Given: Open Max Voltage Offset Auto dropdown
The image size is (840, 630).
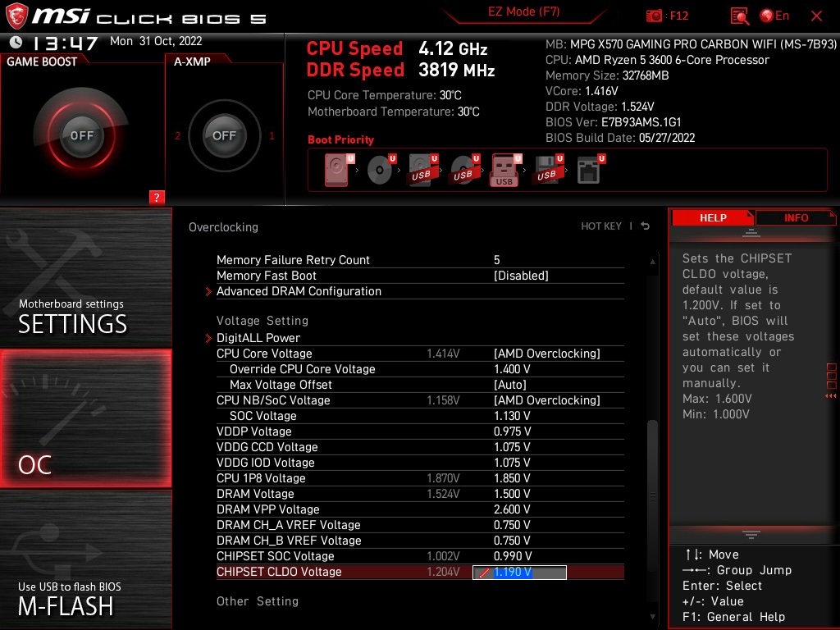Looking at the screenshot, I should pyautogui.click(x=509, y=385).
